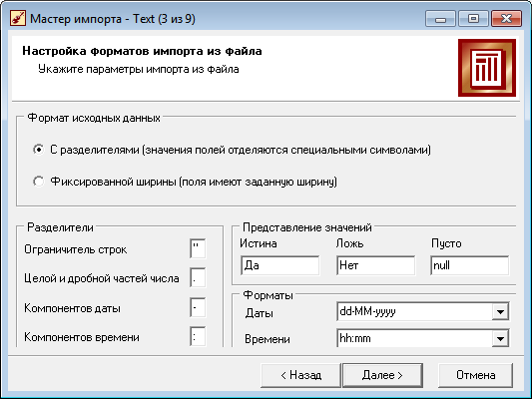Image resolution: width=532 pixels, height=399 pixels.
Task: Click the 'Даты' format label
Action: coord(260,313)
